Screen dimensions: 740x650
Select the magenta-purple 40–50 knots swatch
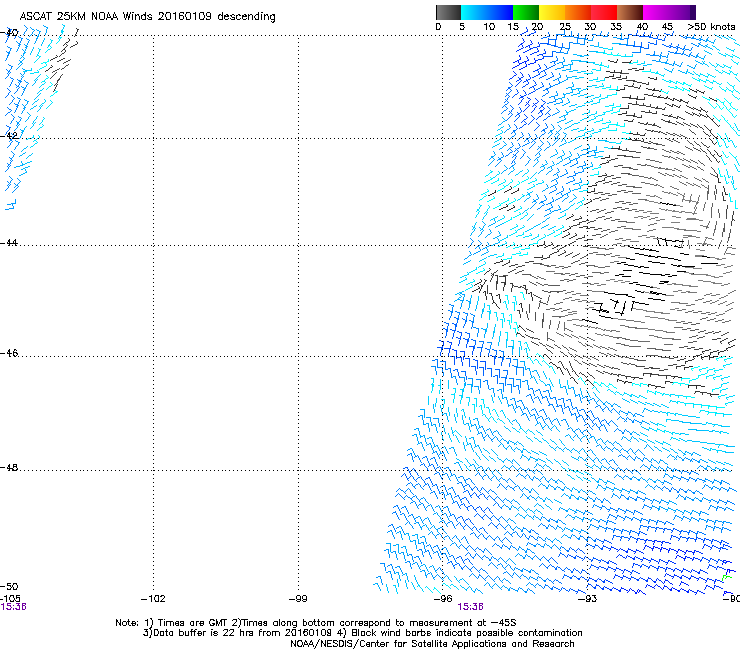(x=669, y=12)
